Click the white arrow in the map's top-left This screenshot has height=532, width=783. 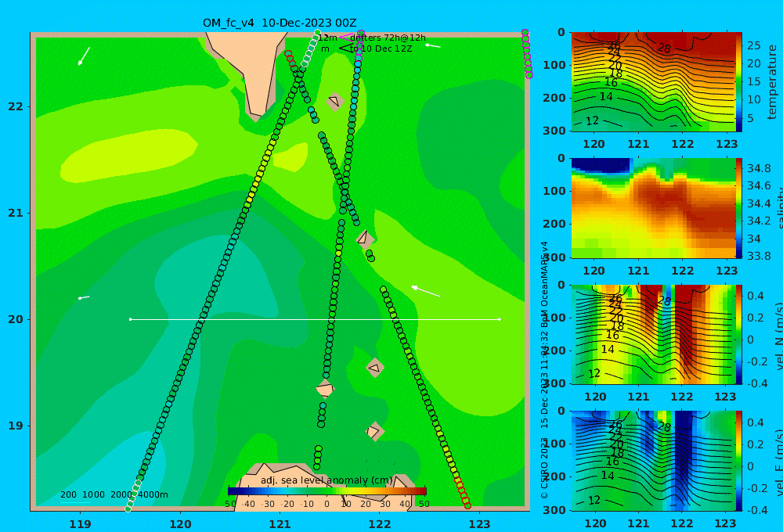click(84, 56)
